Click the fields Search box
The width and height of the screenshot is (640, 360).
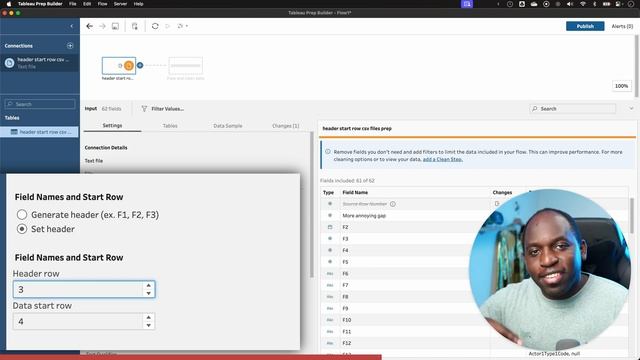click(573, 109)
